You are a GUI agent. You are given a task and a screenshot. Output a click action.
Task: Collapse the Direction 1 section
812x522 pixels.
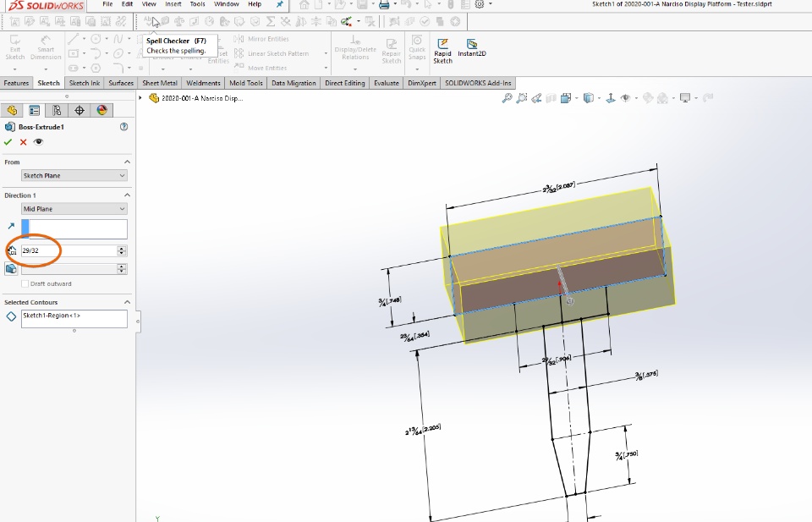[127, 195]
